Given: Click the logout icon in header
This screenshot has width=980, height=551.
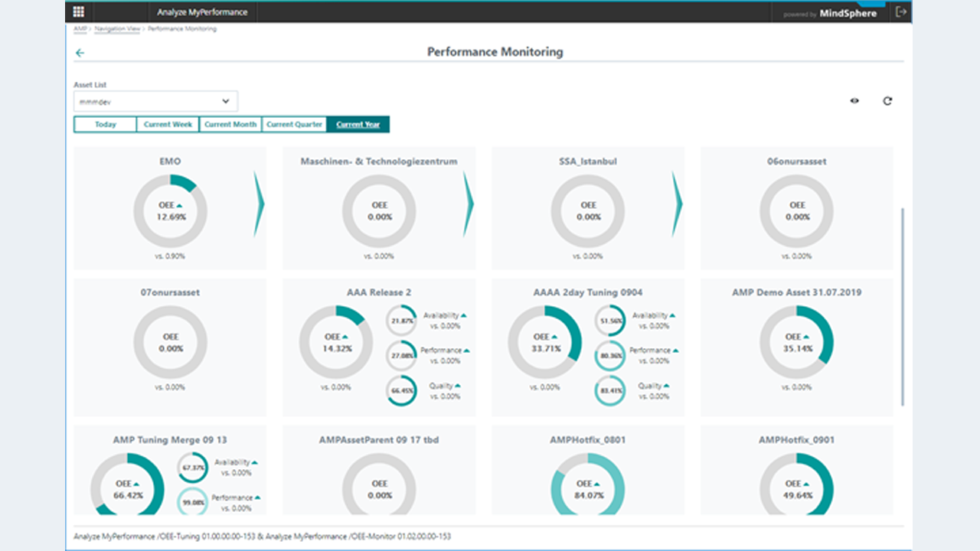Looking at the screenshot, I should [x=901, y=12].
